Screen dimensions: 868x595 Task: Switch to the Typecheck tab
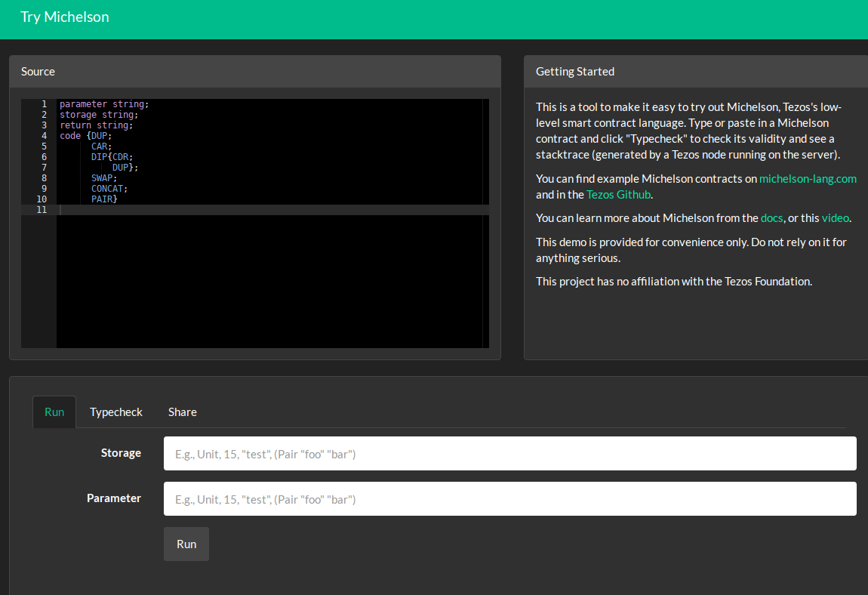click(116, 412)
